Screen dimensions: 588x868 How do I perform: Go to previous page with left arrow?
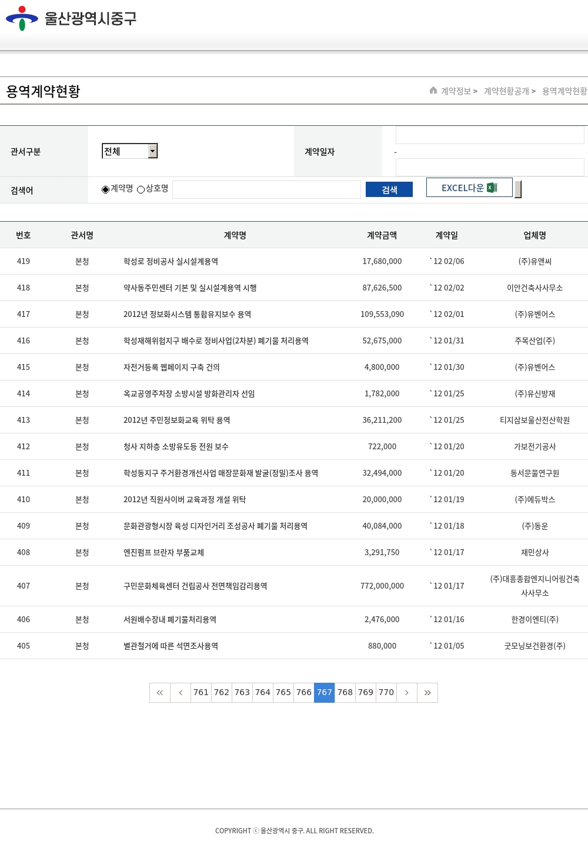point(181,693)
